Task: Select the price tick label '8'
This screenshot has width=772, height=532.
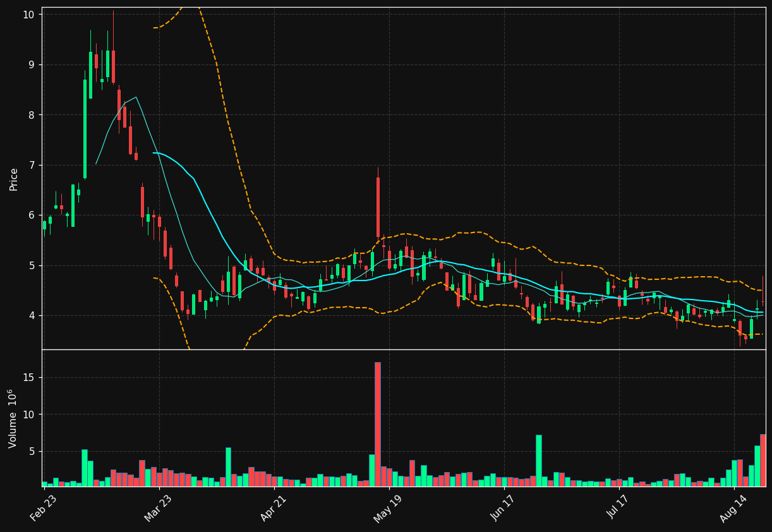Action: pyautogui.click(x=33, y=115)
